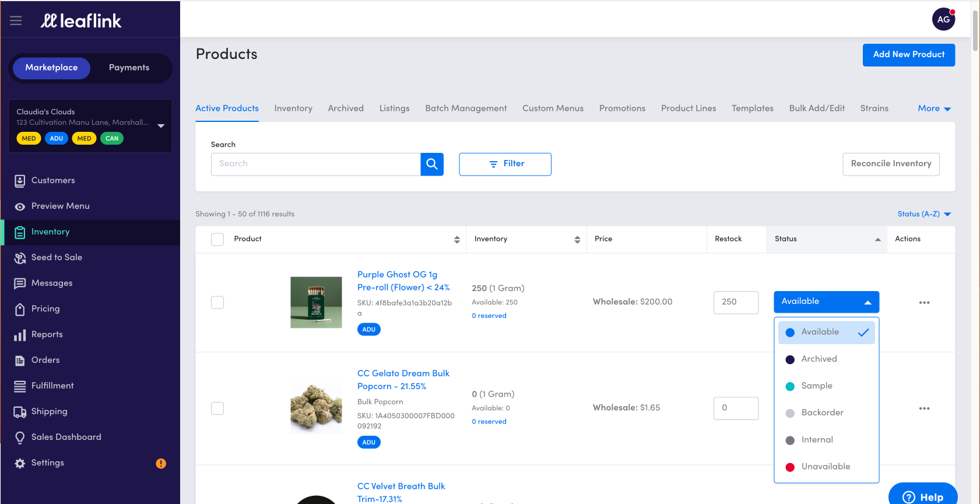The height and width of the screenshot is (504, 980).
Task: Click Add New Product button
Action: (909, 55)
